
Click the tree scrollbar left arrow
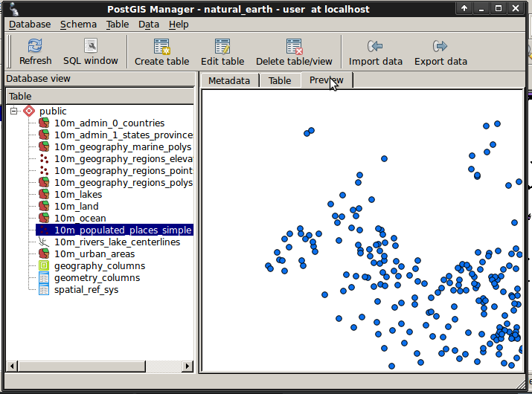pos(12,366)
